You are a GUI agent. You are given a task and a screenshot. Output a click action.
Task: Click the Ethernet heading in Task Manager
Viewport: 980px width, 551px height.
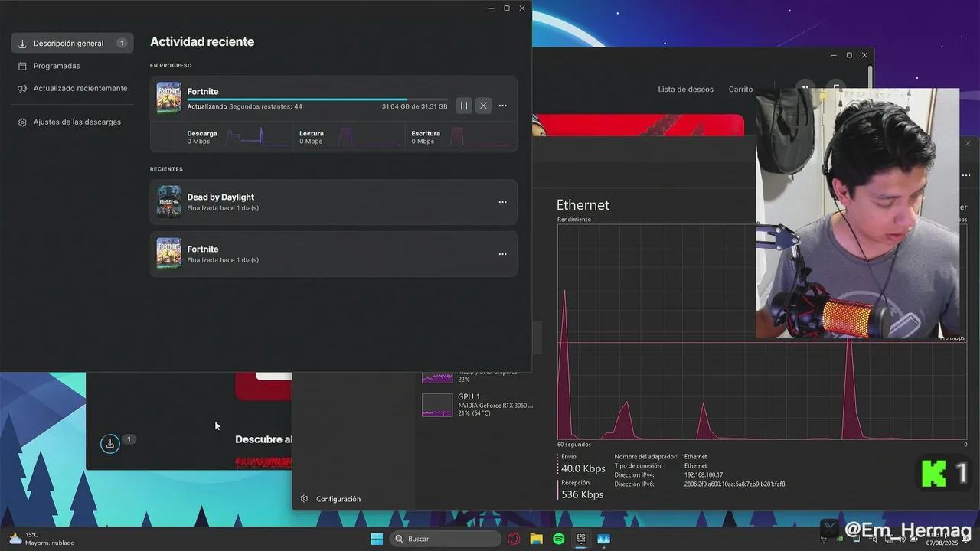pyautogui.click(x=583, y=205)
